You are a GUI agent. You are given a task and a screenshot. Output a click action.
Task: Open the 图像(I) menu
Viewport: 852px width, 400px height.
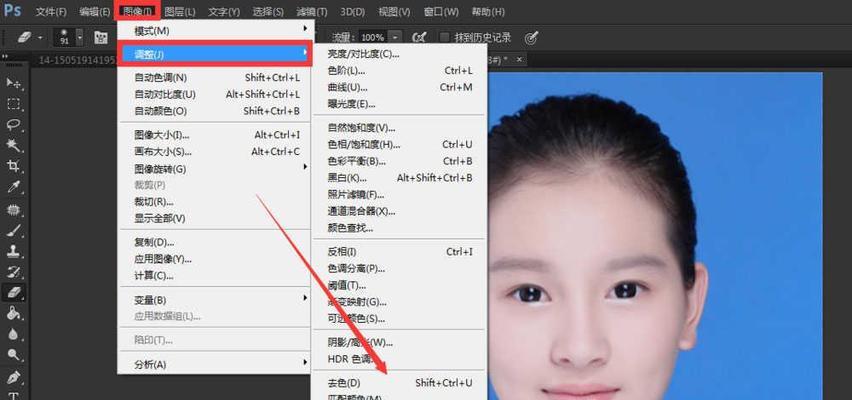pos(137,11)
